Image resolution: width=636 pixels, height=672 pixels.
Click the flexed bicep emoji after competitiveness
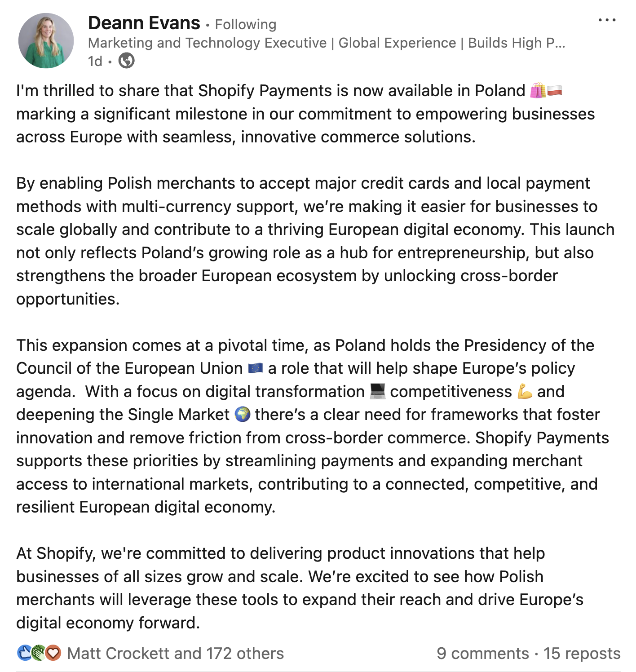click(524, 392)
